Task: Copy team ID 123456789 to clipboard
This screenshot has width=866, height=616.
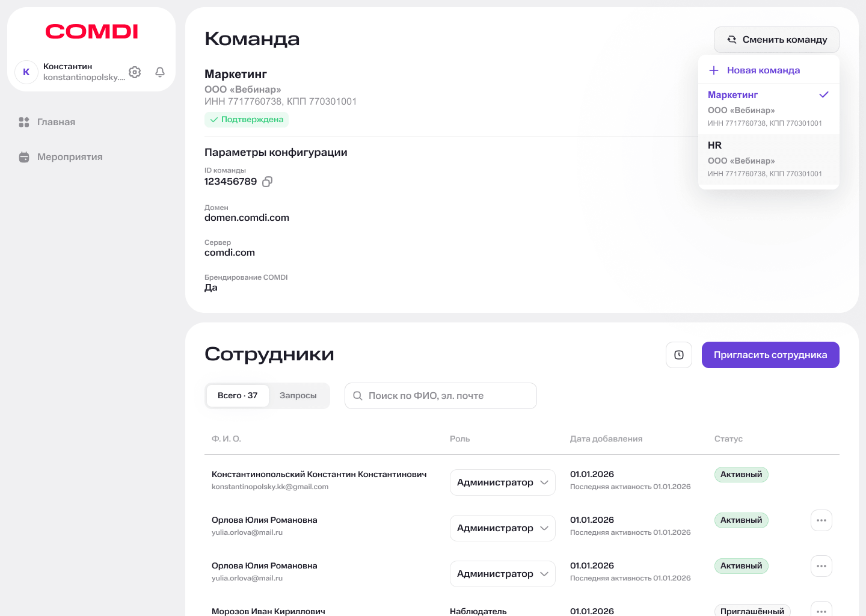Action: [268, 182]
